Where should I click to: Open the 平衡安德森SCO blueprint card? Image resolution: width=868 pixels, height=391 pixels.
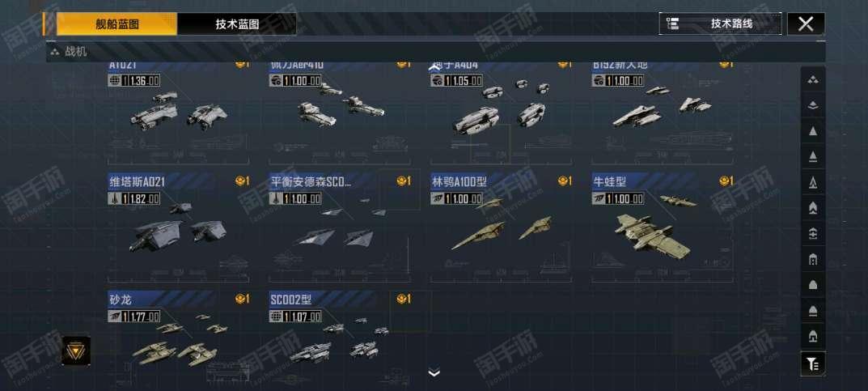(x=339, y=227)
